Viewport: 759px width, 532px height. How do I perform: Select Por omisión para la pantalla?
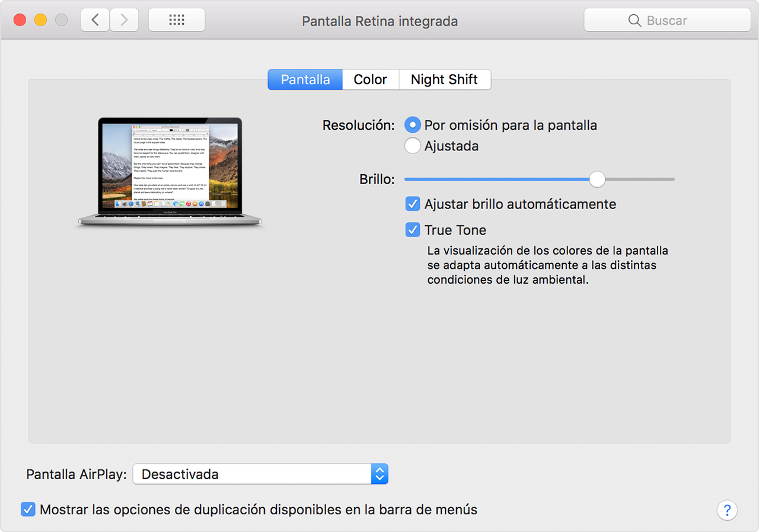pyautogui.click(x=413, y=126)
